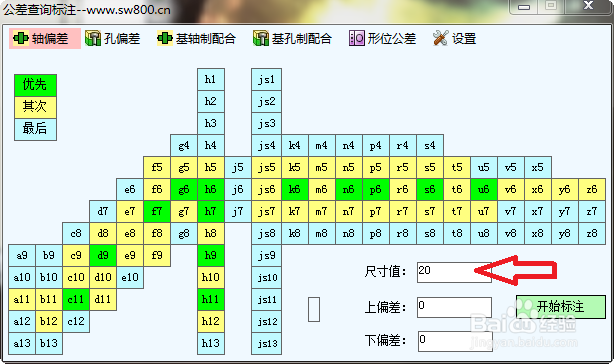Click the 上偏差 input field

coord(454,307)
